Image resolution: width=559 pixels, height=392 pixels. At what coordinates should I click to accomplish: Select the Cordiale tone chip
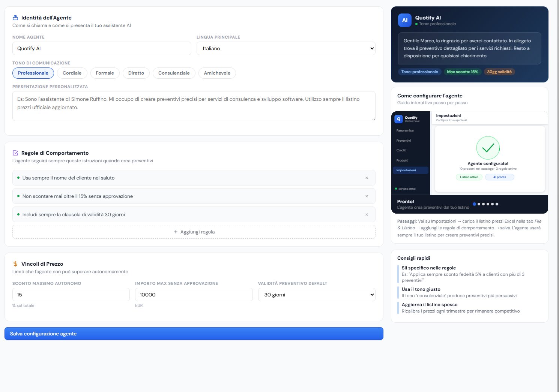pyautogui.click(x=72, y=73)
